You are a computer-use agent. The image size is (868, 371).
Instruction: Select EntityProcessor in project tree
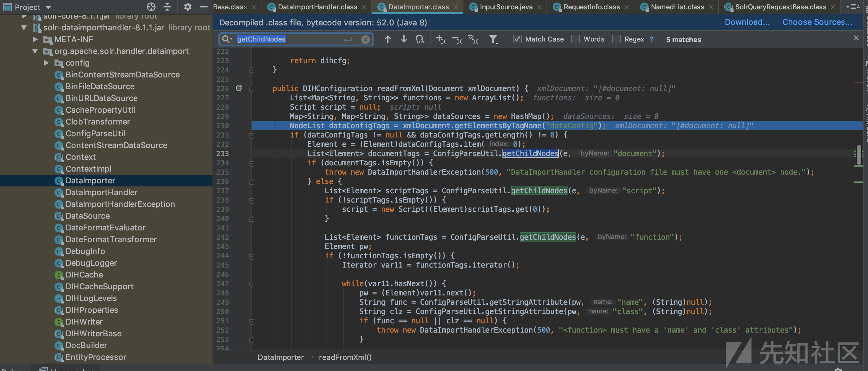[x=96, y=357]
